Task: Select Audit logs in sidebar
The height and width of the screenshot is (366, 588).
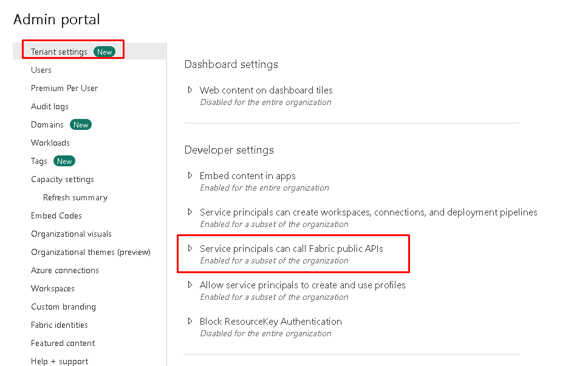Action: click(x=50, y=106)
